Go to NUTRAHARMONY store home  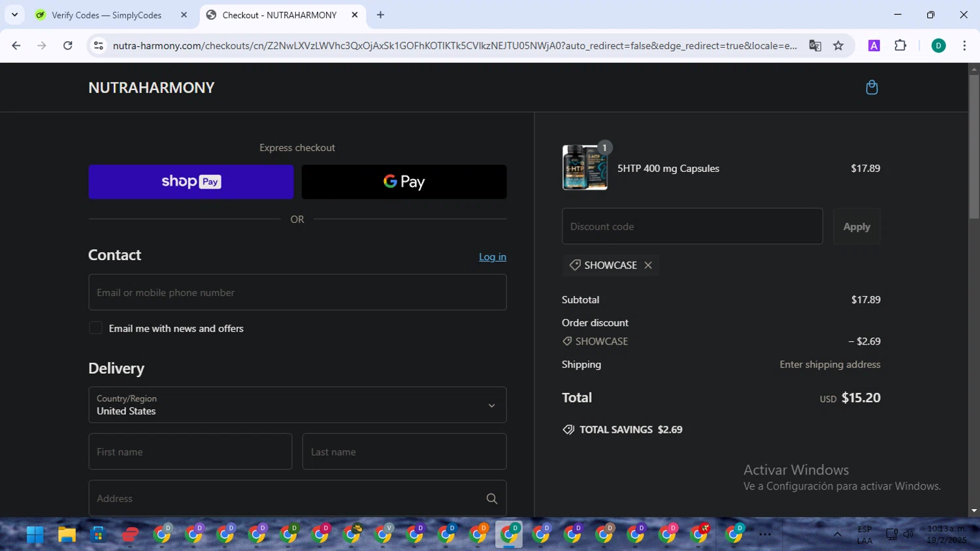click(x=151, y=88)
